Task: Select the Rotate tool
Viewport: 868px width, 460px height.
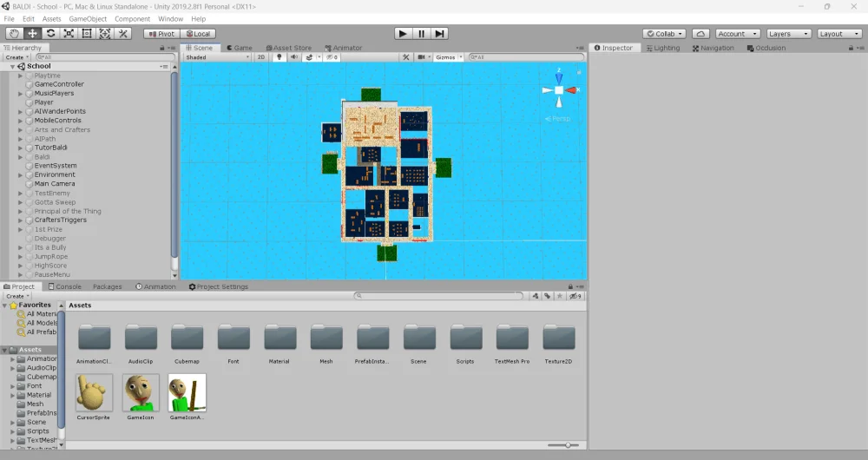Action: point(50,33)
